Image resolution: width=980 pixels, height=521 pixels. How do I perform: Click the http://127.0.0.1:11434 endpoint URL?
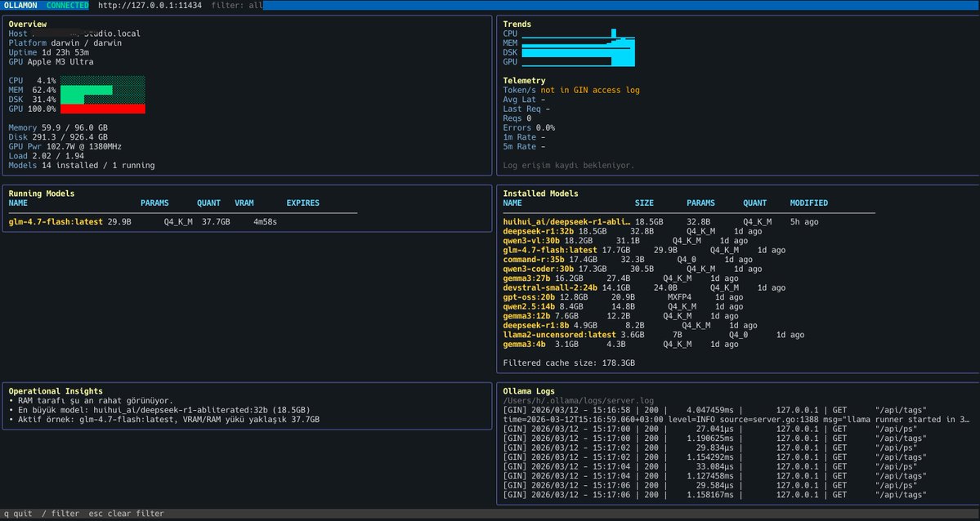pos(150,5)
